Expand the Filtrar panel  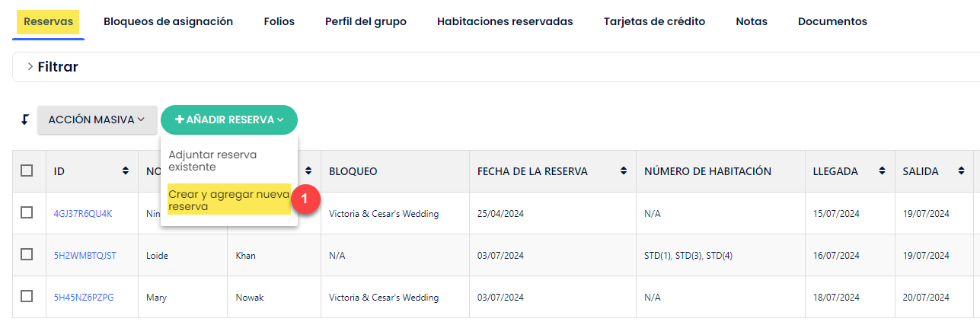[53, 67]
